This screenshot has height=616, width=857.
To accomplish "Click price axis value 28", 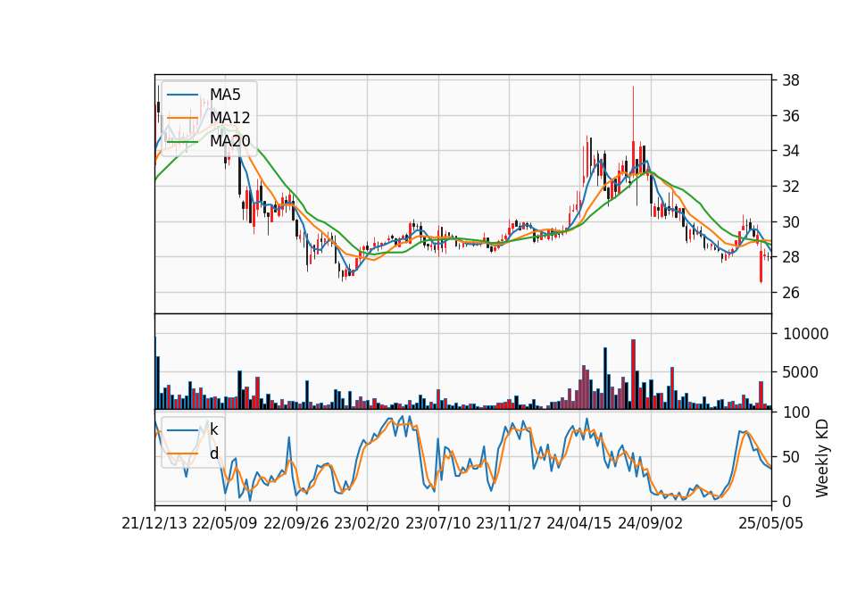I will click(x=791, y=257).
